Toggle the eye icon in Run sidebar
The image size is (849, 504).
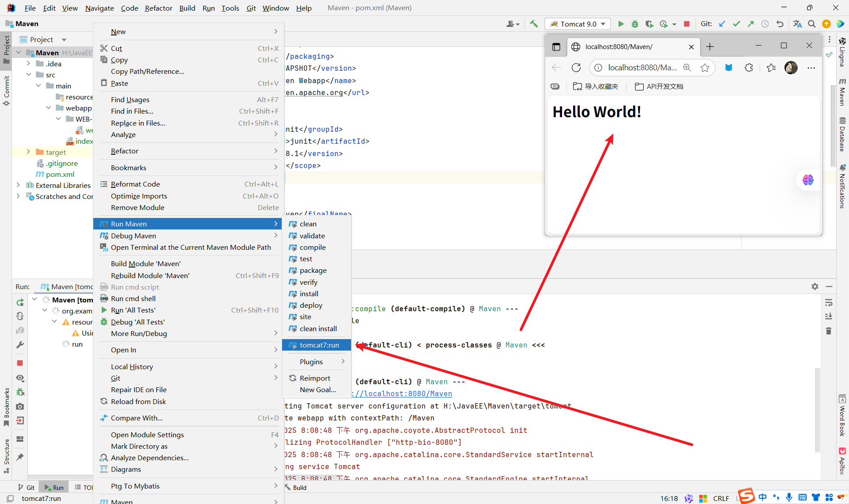click(x=20, y=378)
